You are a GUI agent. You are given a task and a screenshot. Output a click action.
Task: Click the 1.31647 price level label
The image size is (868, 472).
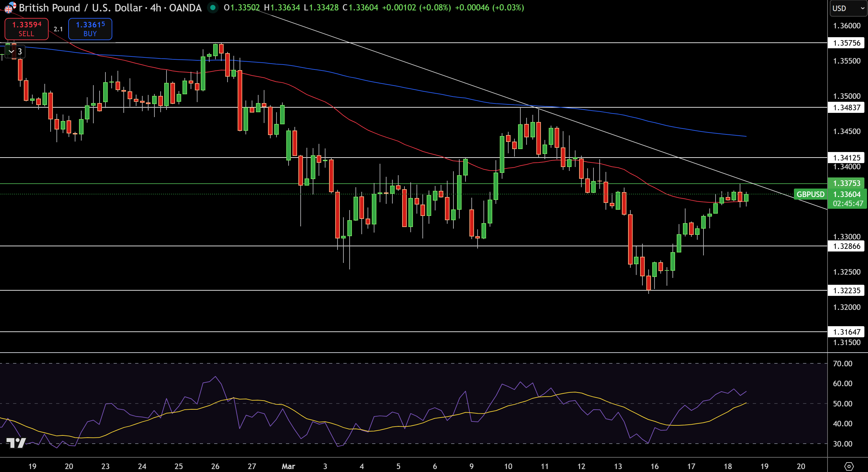point(846,332)
